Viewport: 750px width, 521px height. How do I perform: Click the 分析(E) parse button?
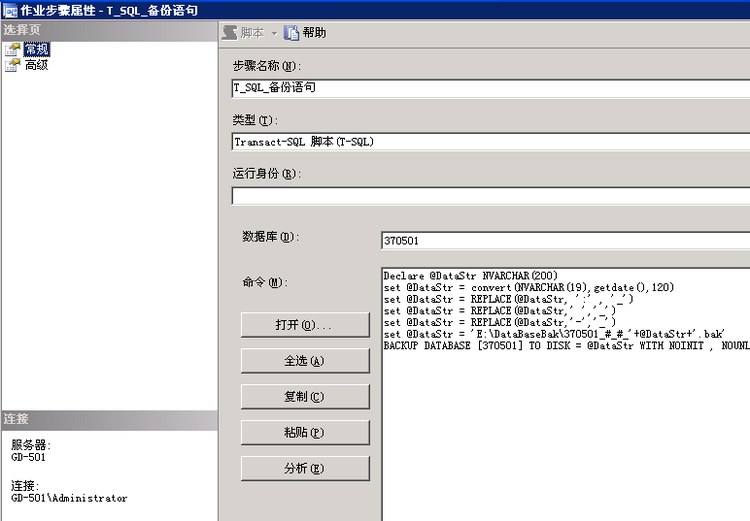pyautogui.click(x=305, y=469)
